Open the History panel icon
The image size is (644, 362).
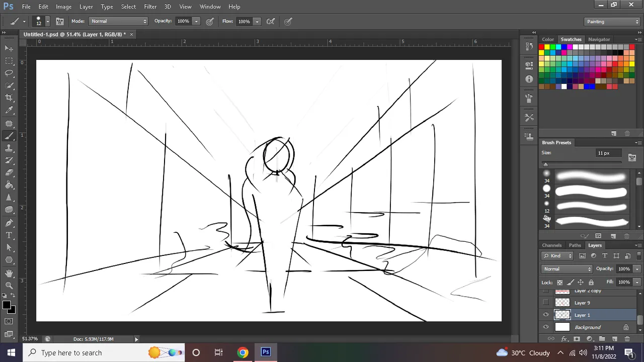tap(529, 46)
